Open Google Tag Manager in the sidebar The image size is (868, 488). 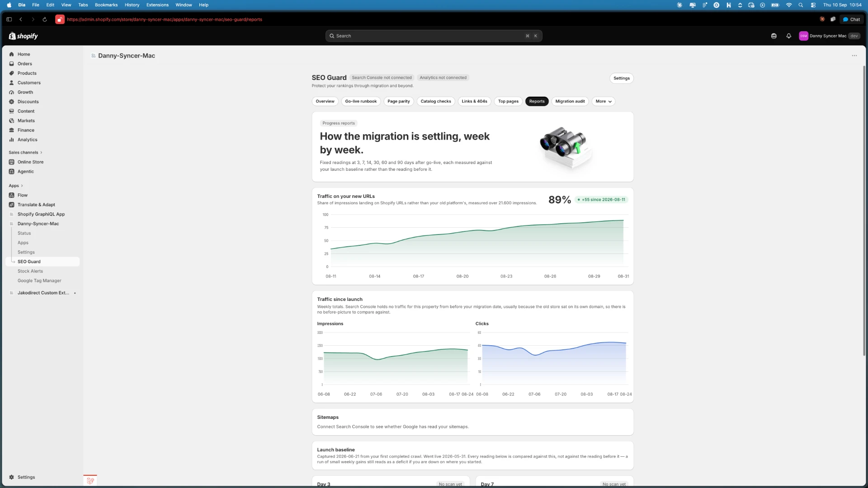click(39, 281)
